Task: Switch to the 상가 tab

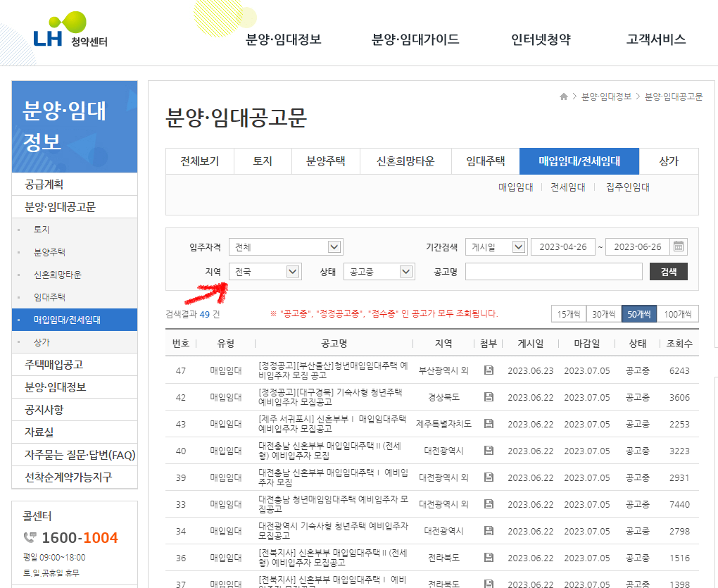Action: point(669,161)
